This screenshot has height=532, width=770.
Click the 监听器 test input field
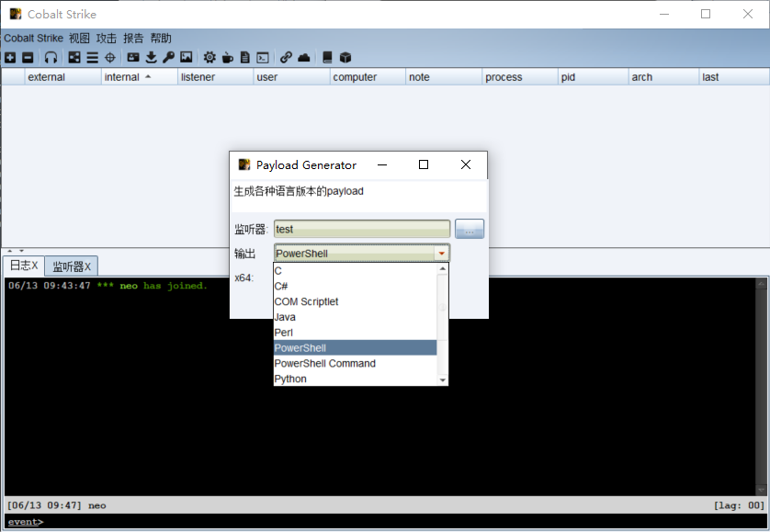point(362,229)
